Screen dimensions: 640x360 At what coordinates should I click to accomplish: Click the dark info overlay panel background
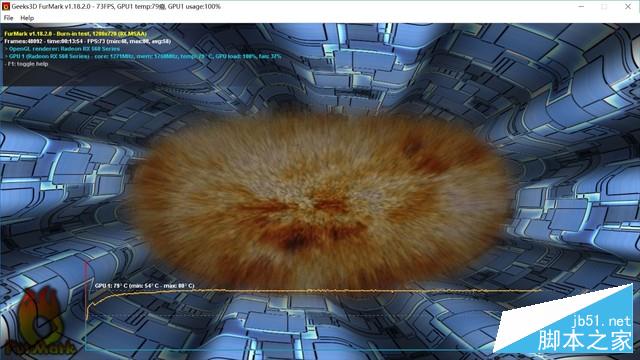[163, 76]
